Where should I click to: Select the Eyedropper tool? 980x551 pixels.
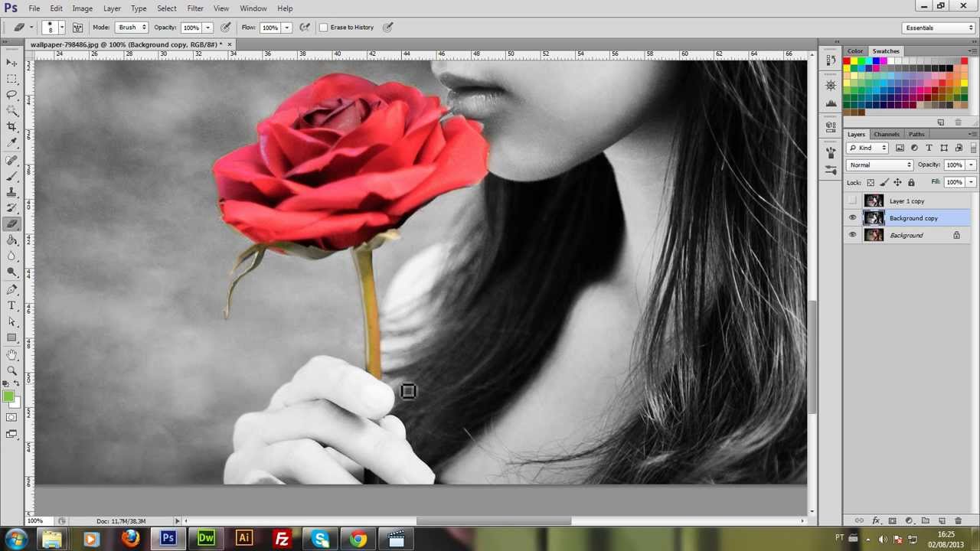click(x=11, y=143)
